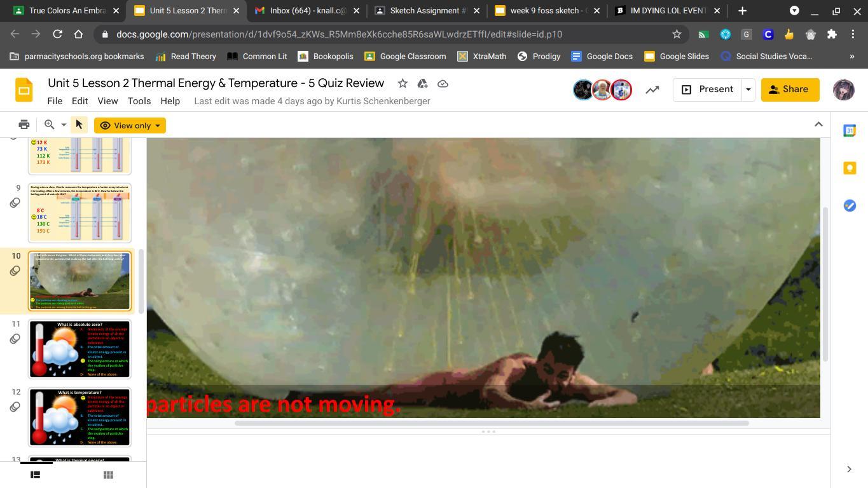Open the Read Theory bookmark
868x488 pixels.
click(x=186, y=57)
